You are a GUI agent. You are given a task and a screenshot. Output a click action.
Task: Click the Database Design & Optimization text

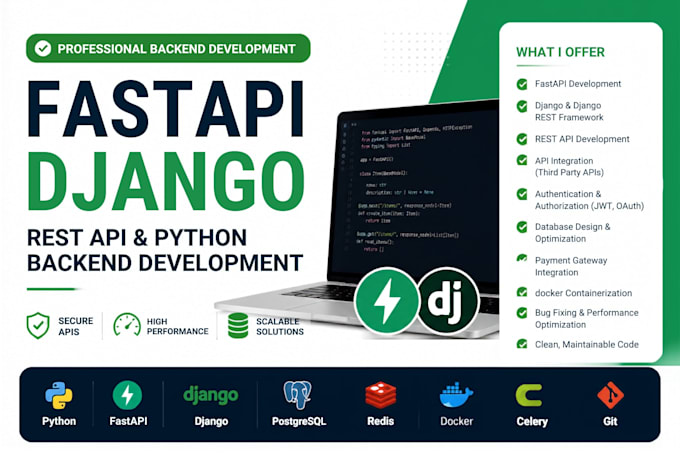pyautogui.click(x=572, y=233)
